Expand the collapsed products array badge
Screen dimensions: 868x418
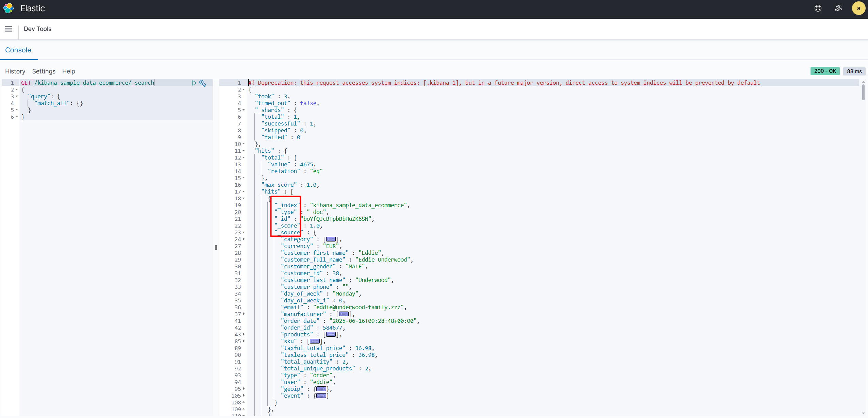(x=331, y=335)
